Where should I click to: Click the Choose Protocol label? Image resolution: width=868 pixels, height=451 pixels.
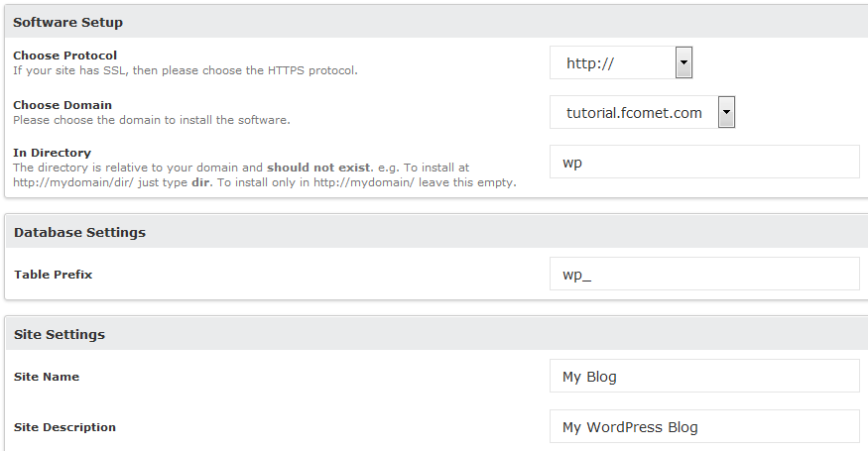64,56
